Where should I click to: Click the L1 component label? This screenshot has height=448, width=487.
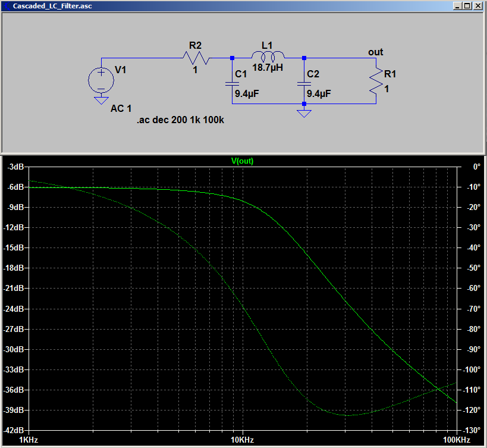pyautogui.click(x=267, y=45)
